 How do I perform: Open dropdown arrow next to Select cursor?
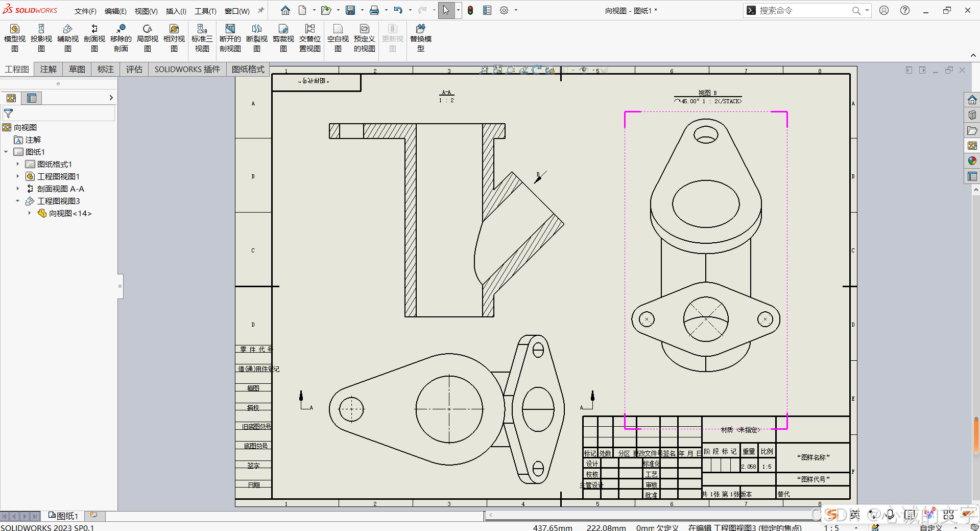pos(458,10)
